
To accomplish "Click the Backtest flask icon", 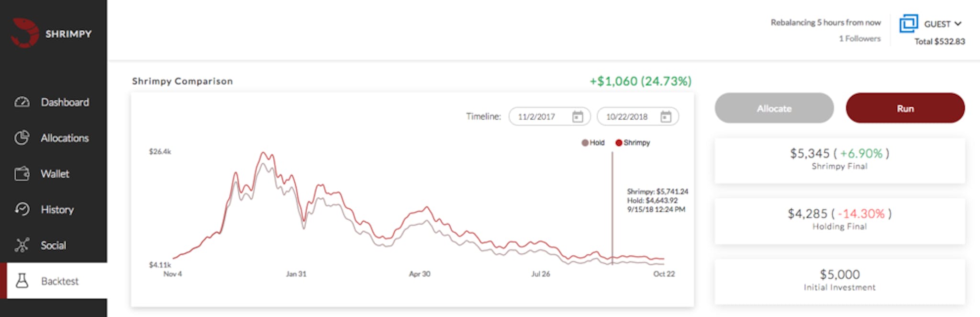I will 22,281.
